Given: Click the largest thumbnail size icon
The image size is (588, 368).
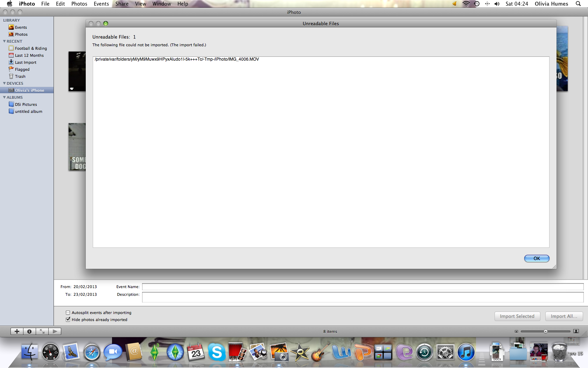Looking at the screenshot, I should click(576, 331).
